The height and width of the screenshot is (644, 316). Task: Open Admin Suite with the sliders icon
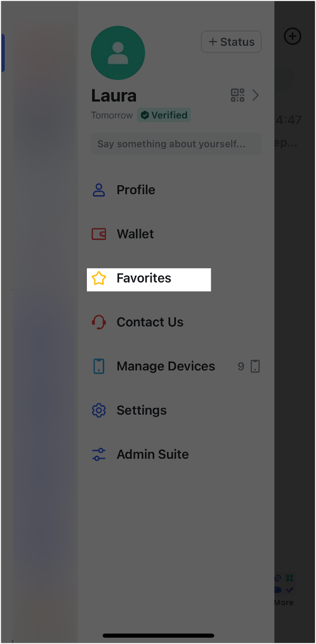click(x=99, y=454)
